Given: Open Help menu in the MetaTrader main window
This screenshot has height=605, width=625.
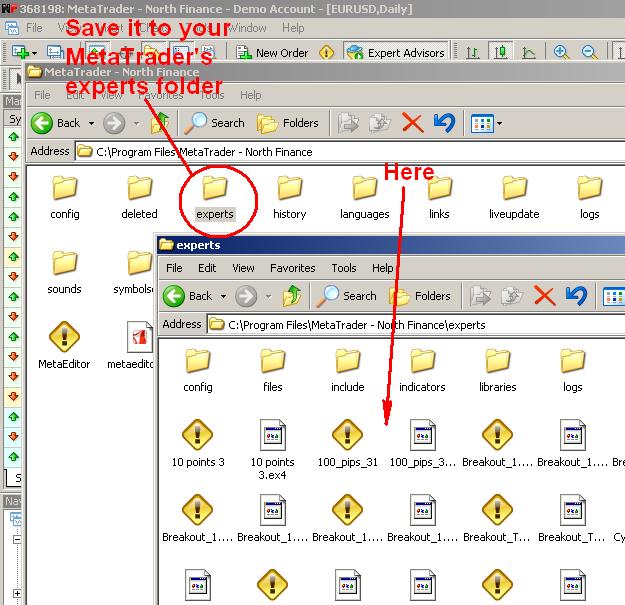Looking at the screenshot, I should click(x=293, y=28).
